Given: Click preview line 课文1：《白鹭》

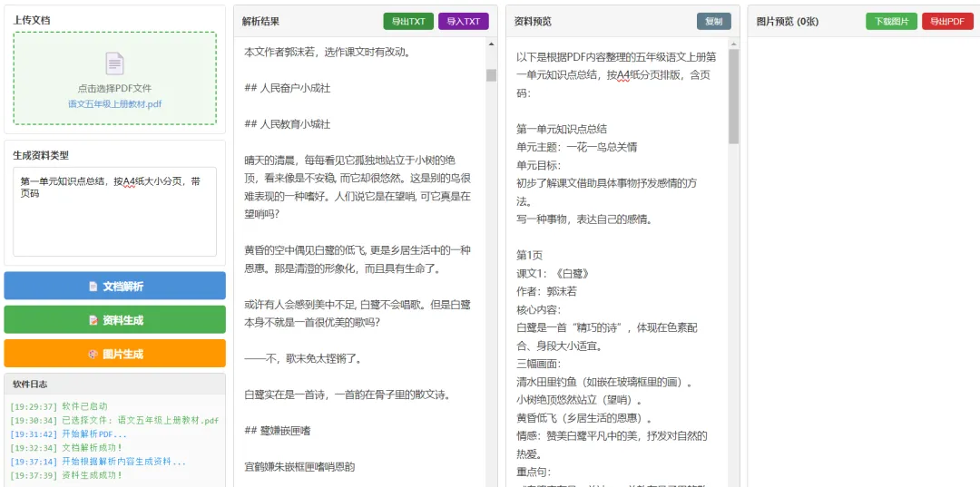Looking at the screenshot, I should point(554,274).
